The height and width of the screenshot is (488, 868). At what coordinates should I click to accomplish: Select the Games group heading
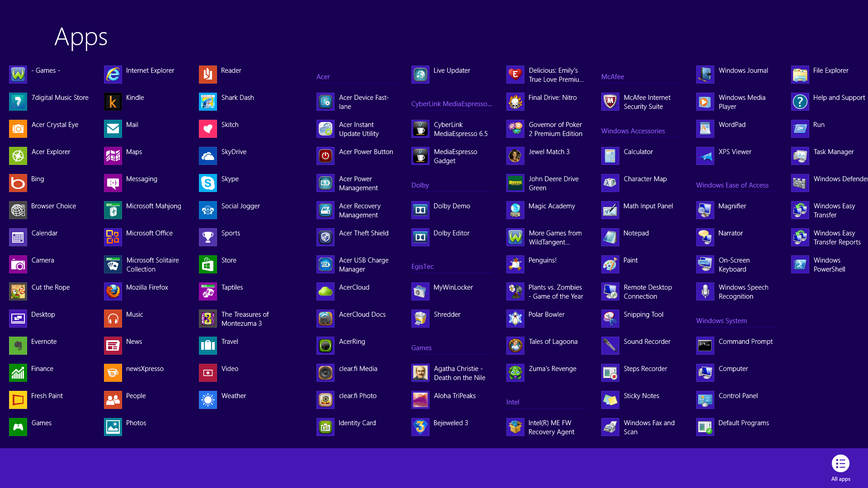click(421, 348)
